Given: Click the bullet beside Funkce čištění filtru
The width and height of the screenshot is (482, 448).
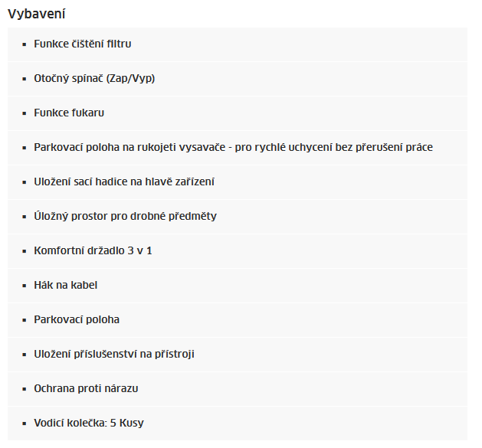Looking at the screenshot, I should pyautogui.click(x=25, y=44).
